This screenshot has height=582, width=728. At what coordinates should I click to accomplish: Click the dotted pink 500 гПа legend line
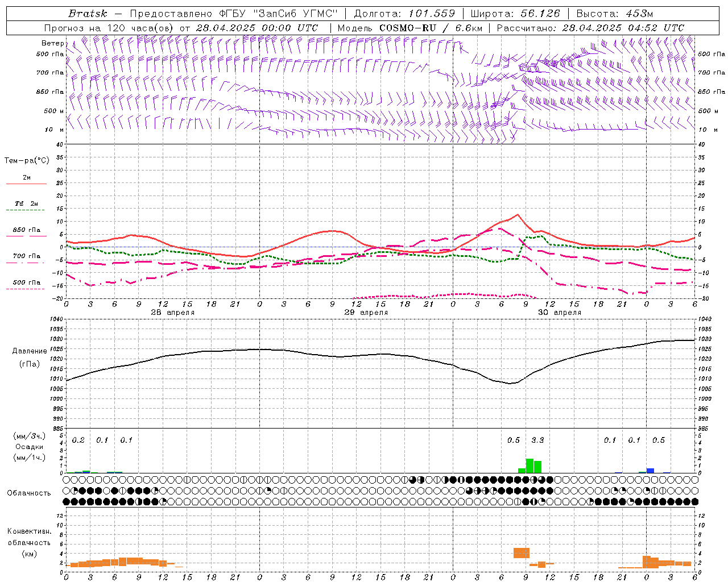(25, 289)
